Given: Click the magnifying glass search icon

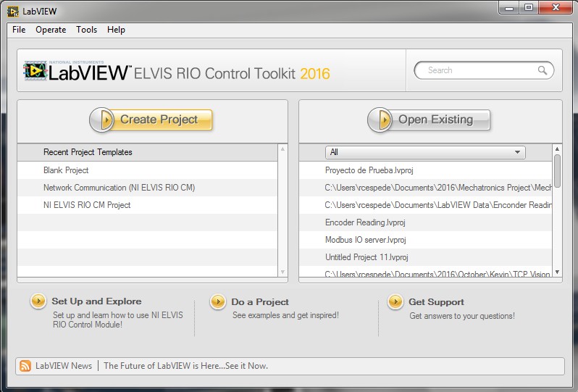Looking at the screenshot, I should pyautogui.click(x=543, y=70).
